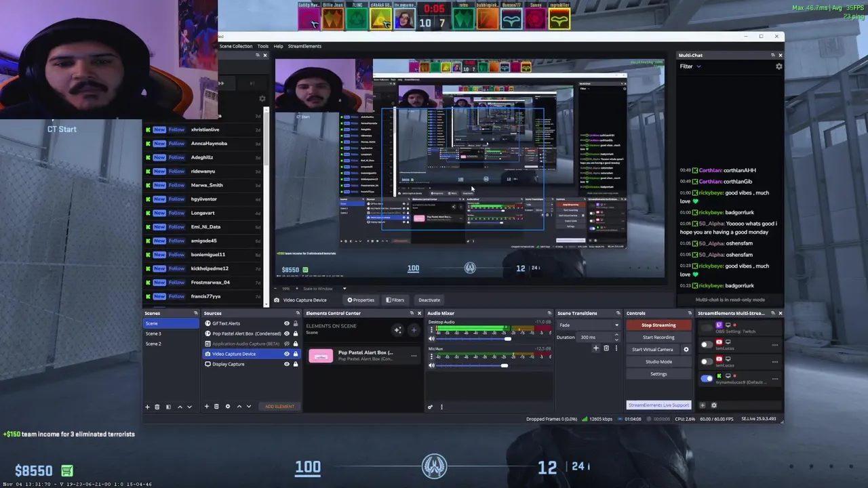868x488 pixels.
Task: Add a new source with plus icon
Action: (x=207, y=407)
